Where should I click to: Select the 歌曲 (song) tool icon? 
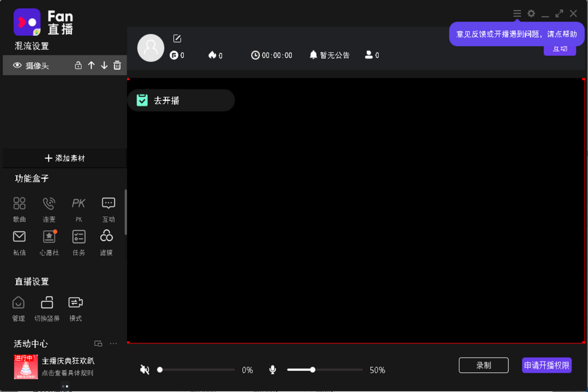point(19,203)
